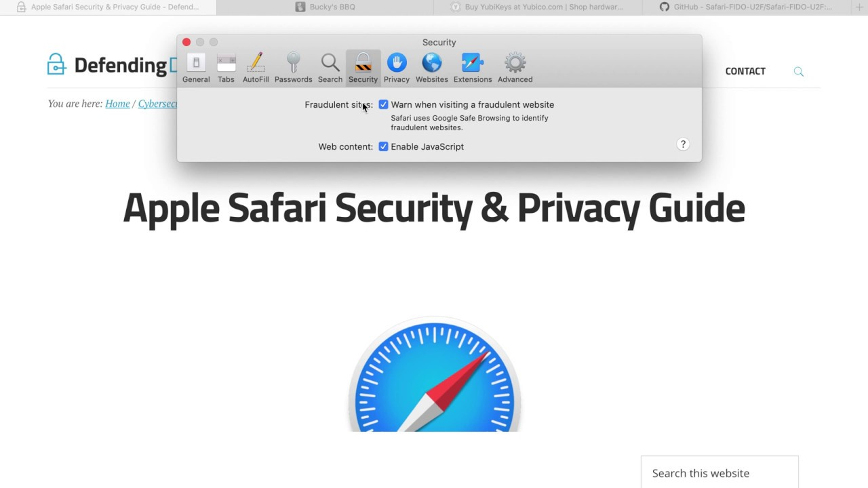Select the Apple Safari Security & Privacy Guide tab
Viewport: 868px width, 488px height.
[108, 7]
